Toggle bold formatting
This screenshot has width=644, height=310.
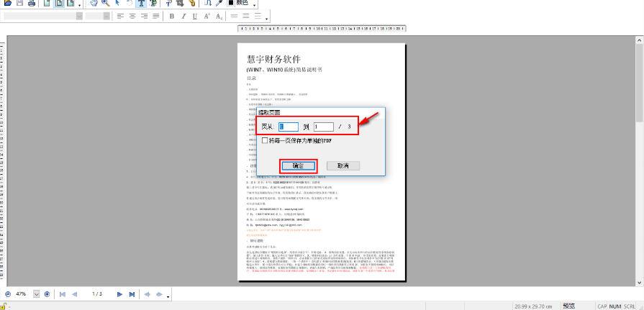point(172,17)
